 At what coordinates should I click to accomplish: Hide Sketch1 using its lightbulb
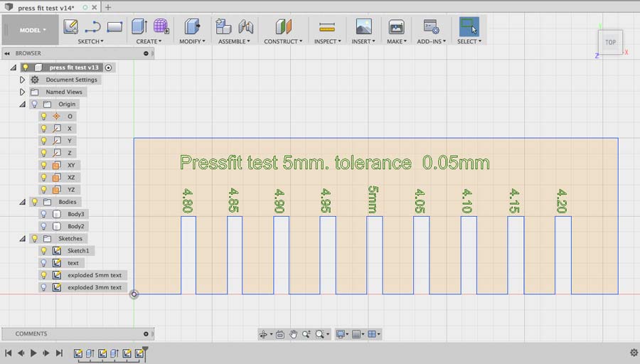(43, 251)
